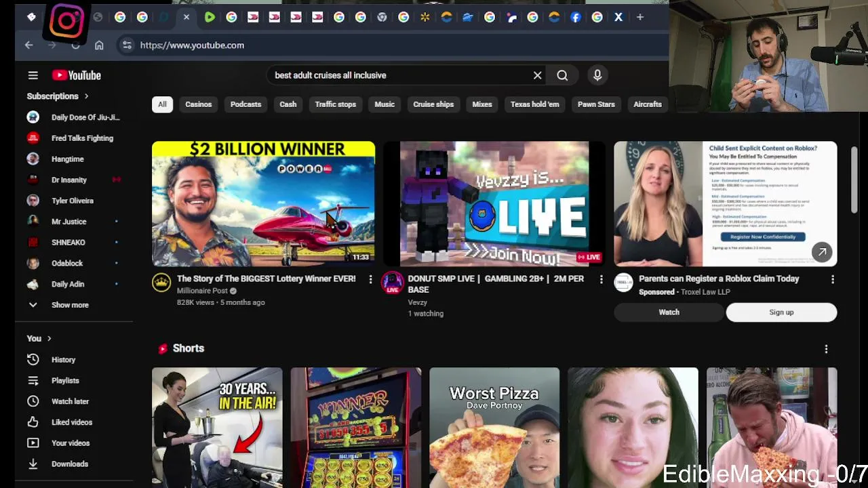868x488 pixels.
Task: Start voice search with the microphone icon
Action: pyautogui.click(x=597, y=75)
